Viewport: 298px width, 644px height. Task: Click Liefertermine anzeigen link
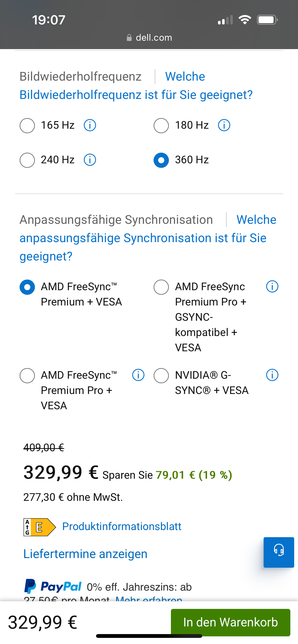coord(85,554)
